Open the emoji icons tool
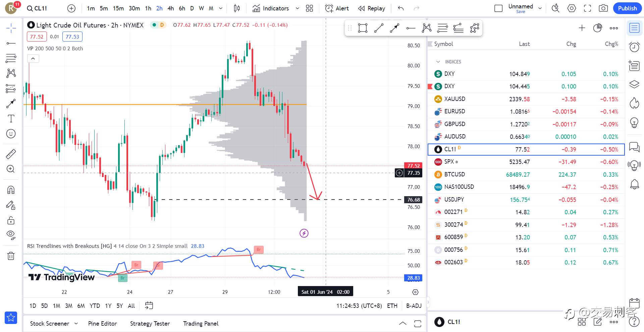The height and width of the screenshot is (332, 644). tap(11, 134)
